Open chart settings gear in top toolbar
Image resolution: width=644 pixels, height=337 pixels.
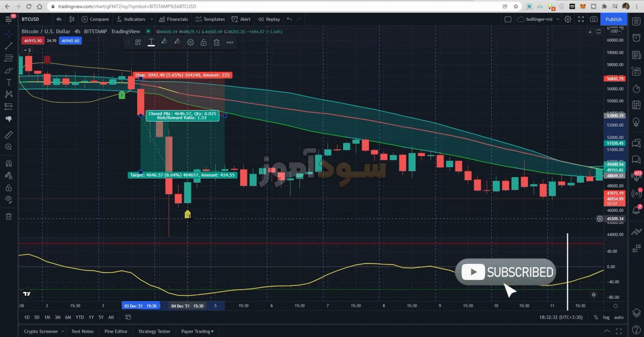tap(568, 19)
